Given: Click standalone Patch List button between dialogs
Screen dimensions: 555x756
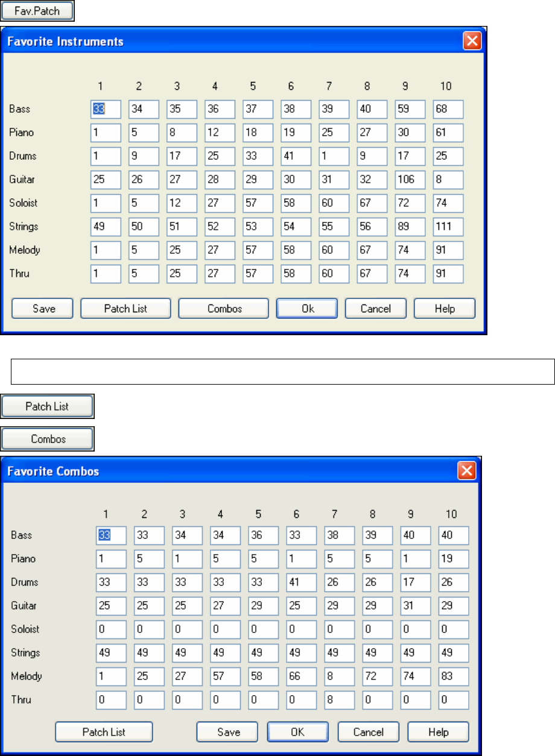Looking at the screenshot, I should 47,406.
